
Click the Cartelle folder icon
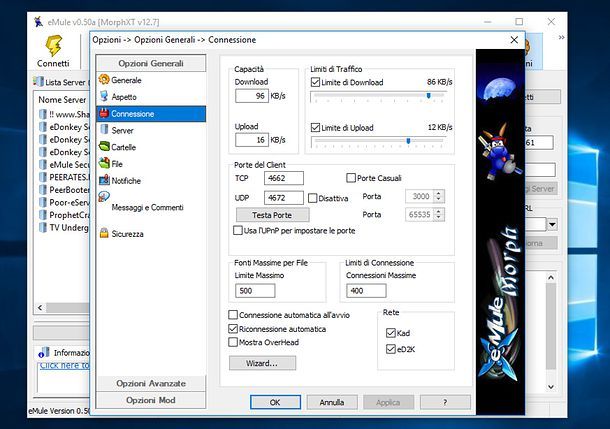pos(104,147)
